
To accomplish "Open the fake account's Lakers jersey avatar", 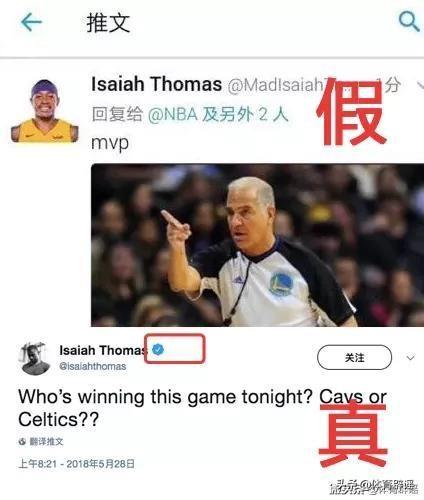I will (x=45, y=111).
